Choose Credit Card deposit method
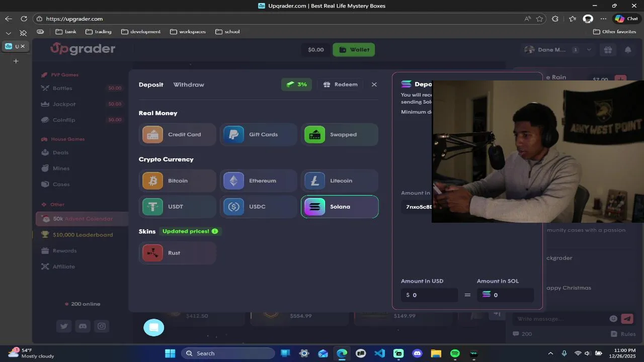Viewport: 644px width, 362px height. [177, 135]
